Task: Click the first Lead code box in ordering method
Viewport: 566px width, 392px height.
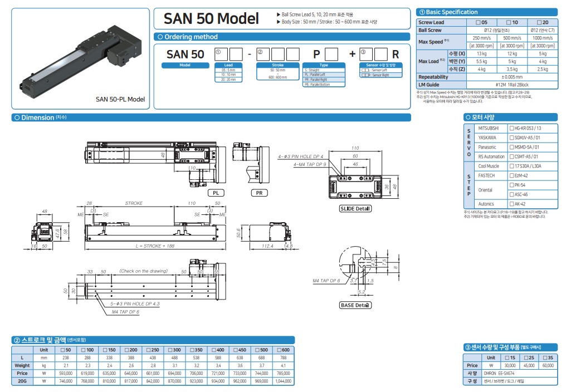Action: [221, 55]
